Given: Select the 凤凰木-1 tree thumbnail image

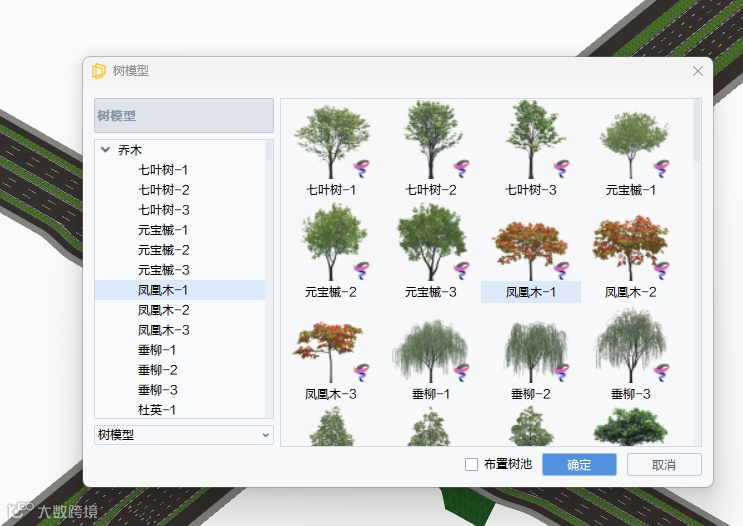Looking at the screenshot, I should pyautogui.click(x=530, y=251).
